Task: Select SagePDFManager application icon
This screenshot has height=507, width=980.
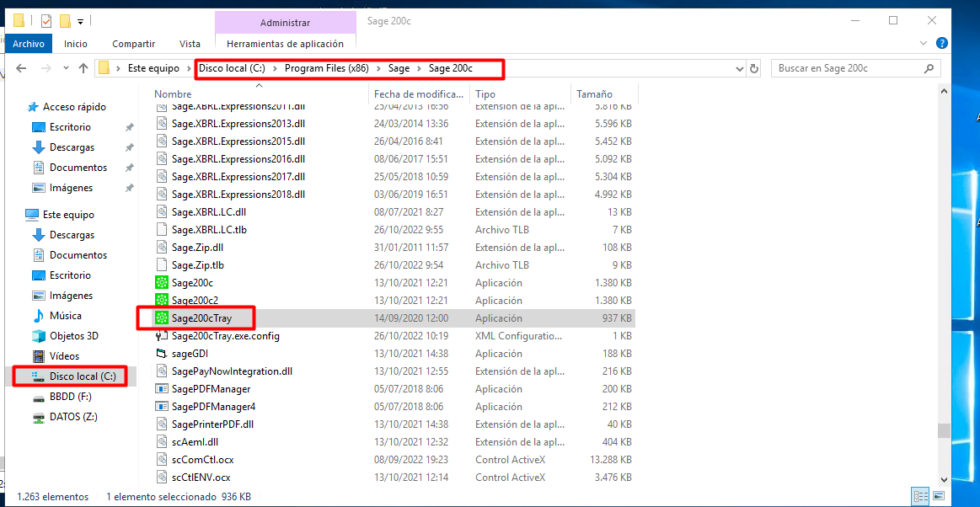Action: [x=162, y=389]
